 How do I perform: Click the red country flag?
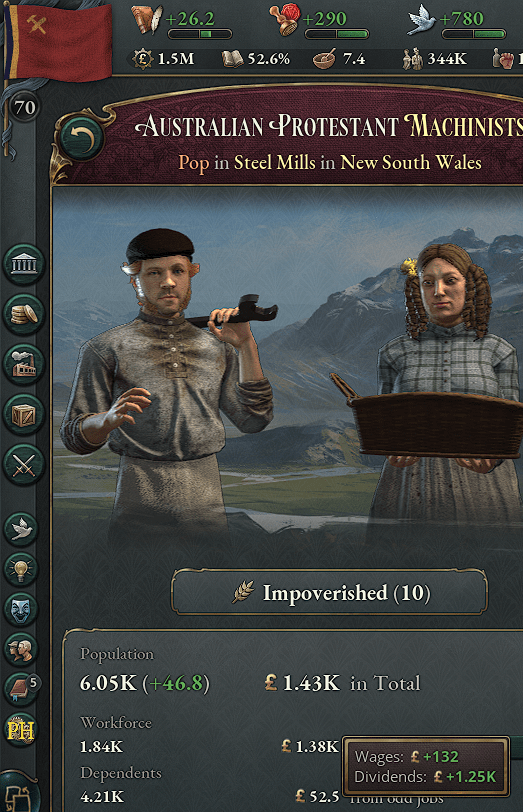(61, 41)
